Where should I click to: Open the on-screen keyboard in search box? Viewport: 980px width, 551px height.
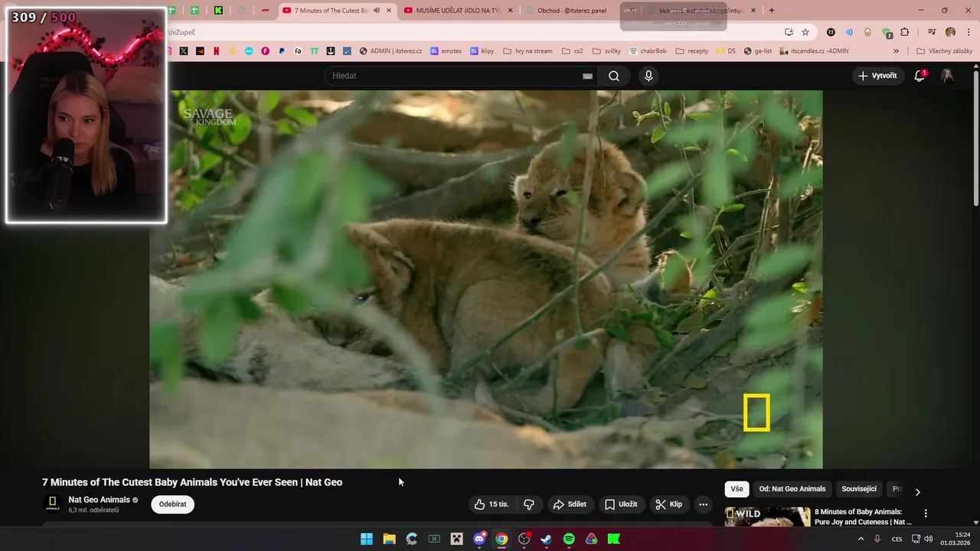point(587,76)
